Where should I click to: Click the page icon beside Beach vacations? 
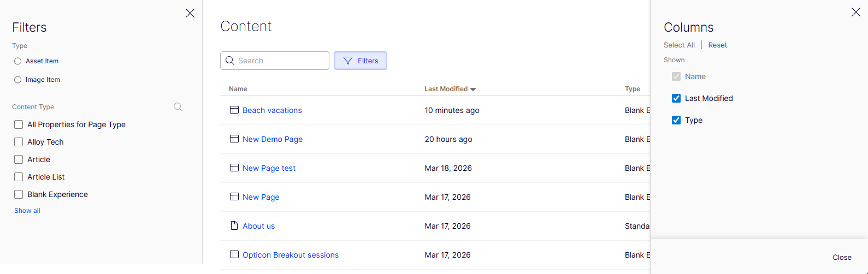click(x=234, y=110)
